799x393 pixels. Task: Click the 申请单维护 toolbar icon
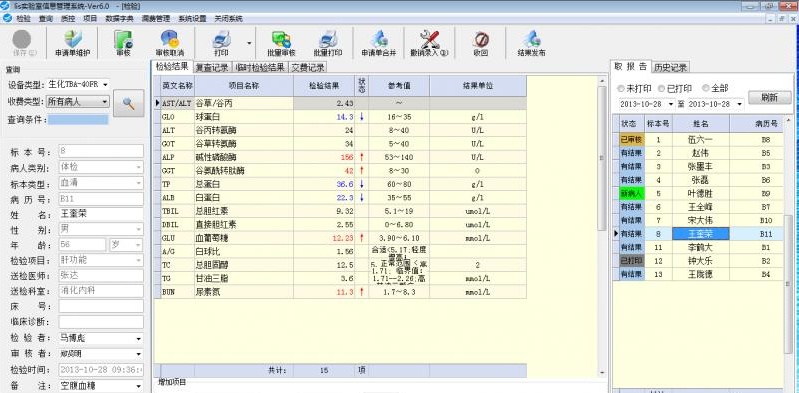click(x=73, y=39)
